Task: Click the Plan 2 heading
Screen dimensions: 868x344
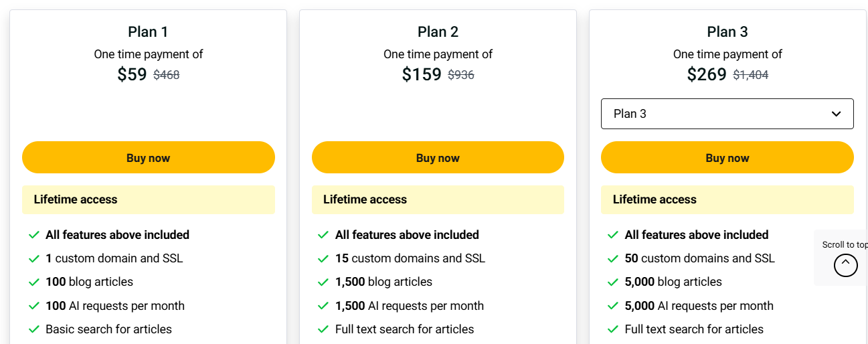Action: coord(438,31)
